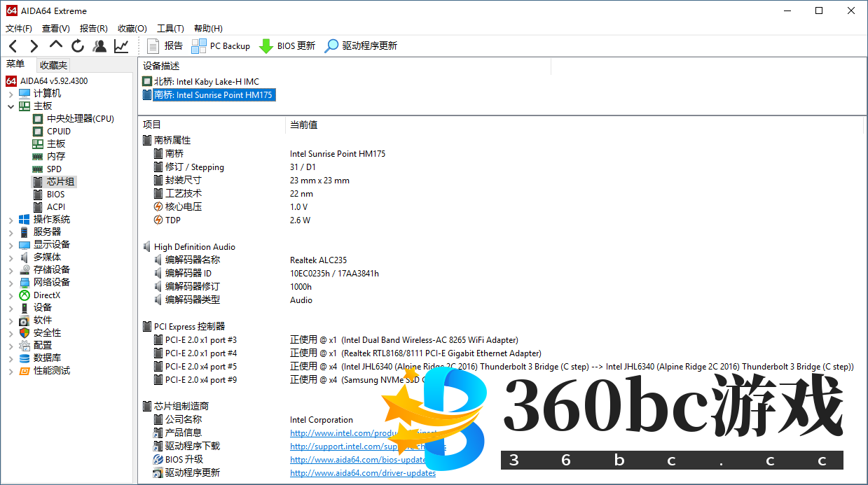The width and height of the screenshot is (868, 485).
Task: Open the user/report wizard person icon
Action: tap(99, 46)
